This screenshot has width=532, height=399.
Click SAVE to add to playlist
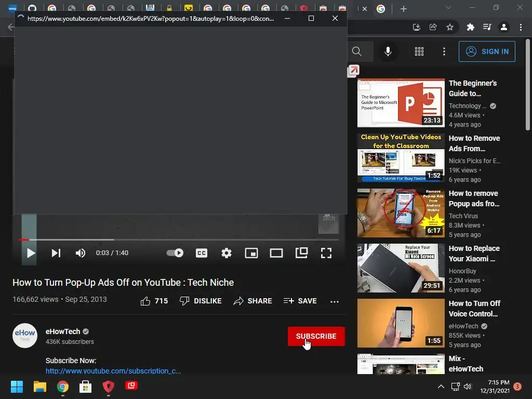(x=300, y=301)
